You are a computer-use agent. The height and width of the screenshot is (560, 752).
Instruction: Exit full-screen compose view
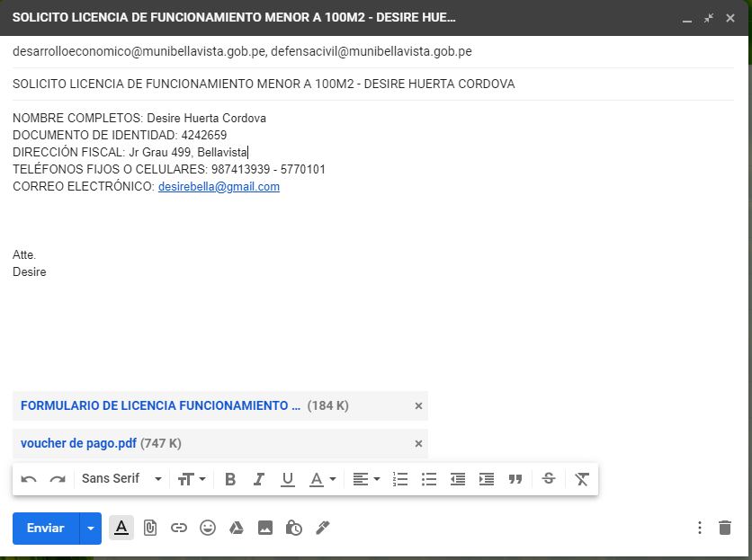(x=709, y=18)
